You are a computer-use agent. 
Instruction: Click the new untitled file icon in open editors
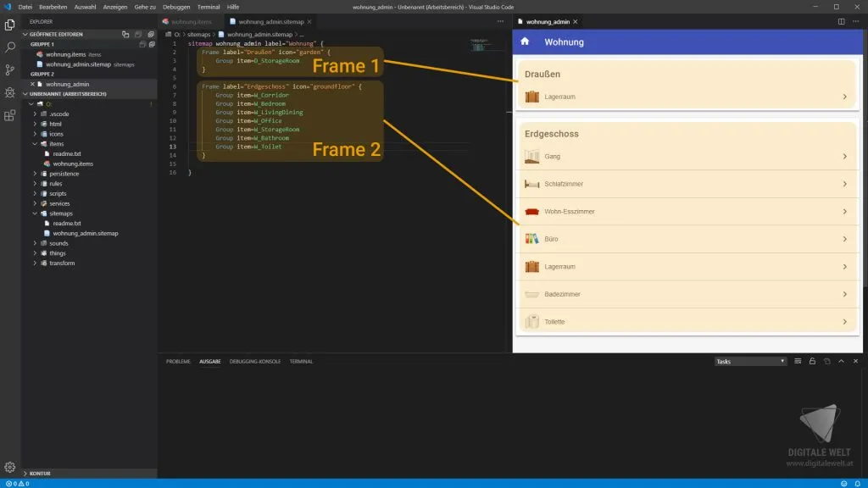(125, 34)
